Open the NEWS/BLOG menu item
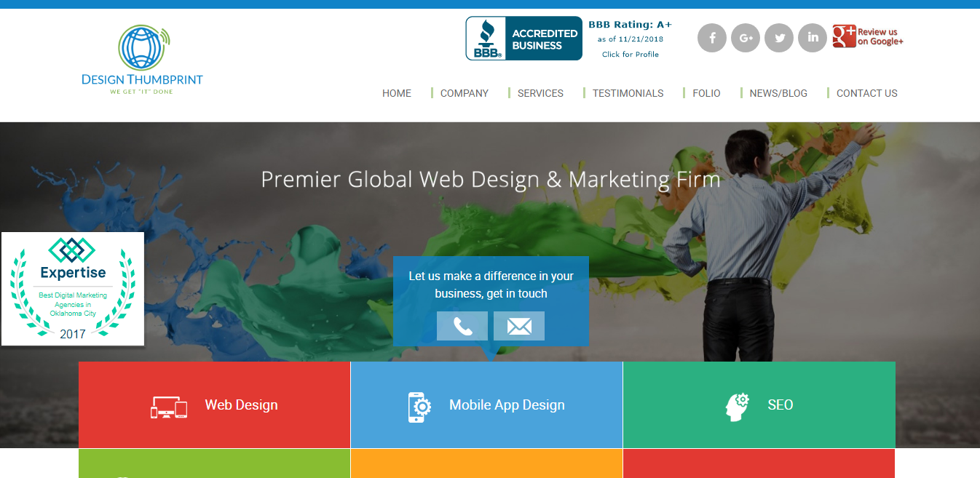Image resolution: width=980 pixels, height=478 pixels. point(778,93)
